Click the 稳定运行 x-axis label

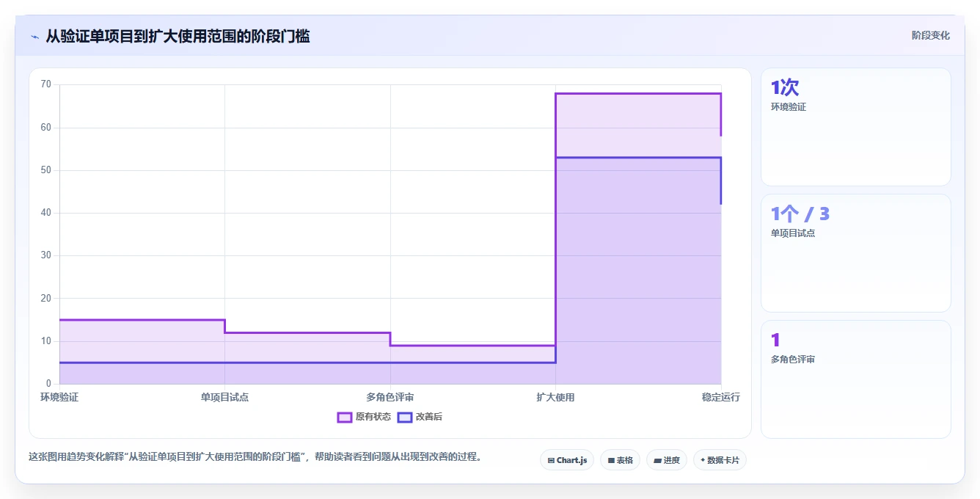[x=721, y=397]
